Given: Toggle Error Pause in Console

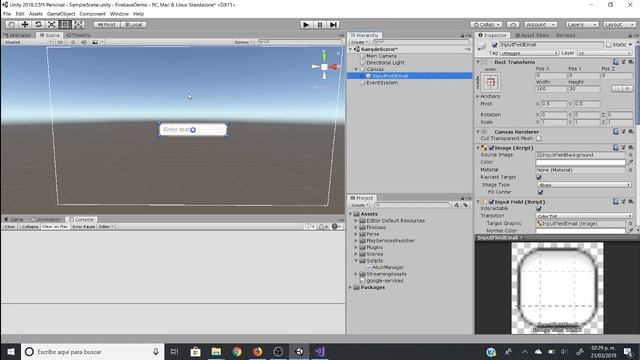Looking at the screenshot, I should coord(84,227).
